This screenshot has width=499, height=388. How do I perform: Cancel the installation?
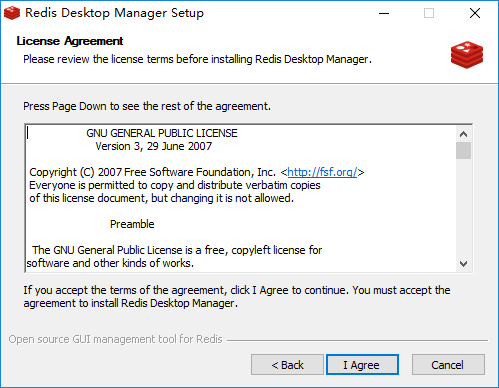point(448,365)
